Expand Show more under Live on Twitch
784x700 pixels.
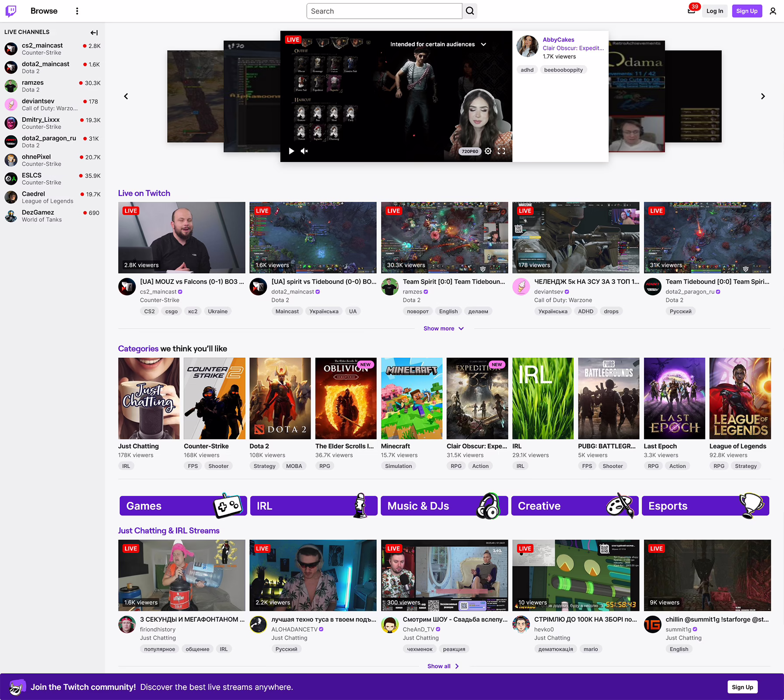pyautogui.click(x=444, y=329)
